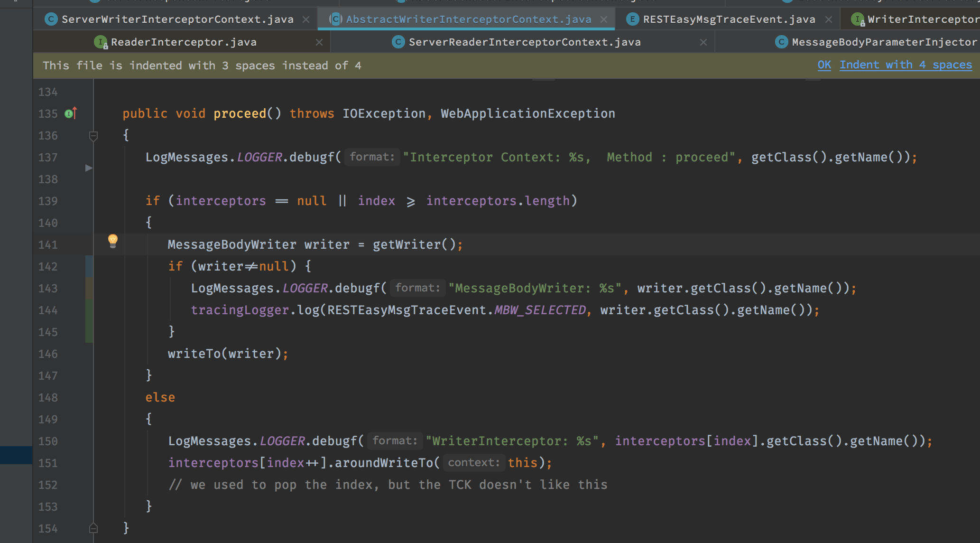Open the RESTEasyMsgTraceEvent.java tab
Screen dimensions: 980x543
pyautogui.click(x=729, y=19)
